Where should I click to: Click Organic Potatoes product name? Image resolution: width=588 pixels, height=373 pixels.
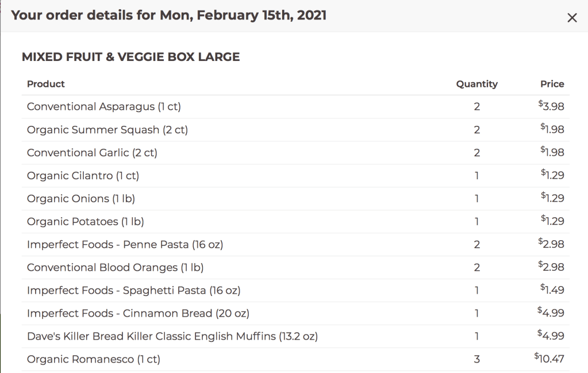(x=85, y=222)
